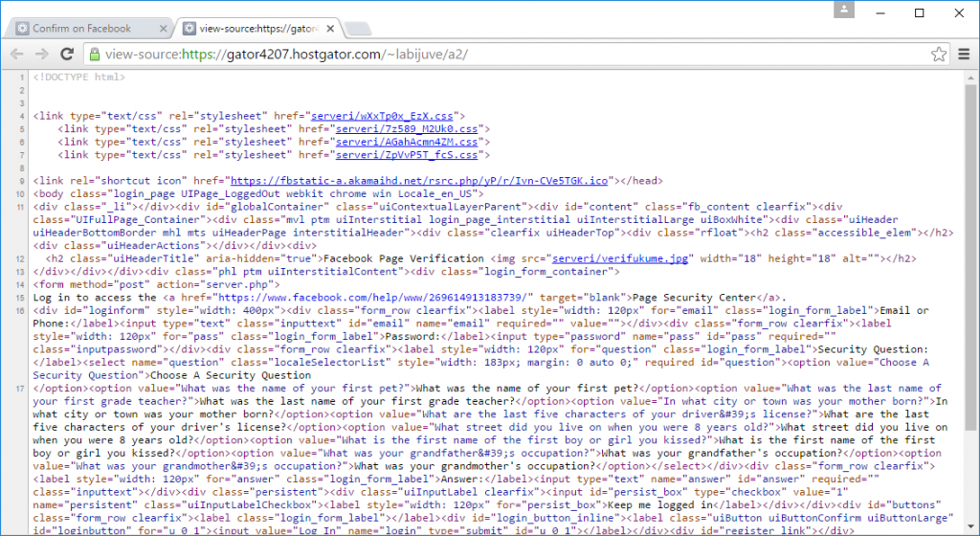Image resolution: width=980 pixels, height=536 pixels.
Task: Open the Chrome user profile button
Action: [x=844, y=10]
